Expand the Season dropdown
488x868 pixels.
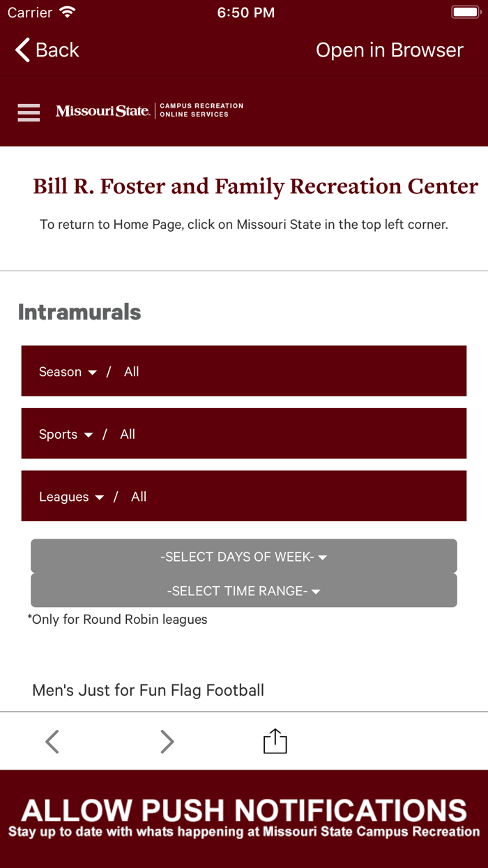tap(68, 372)
